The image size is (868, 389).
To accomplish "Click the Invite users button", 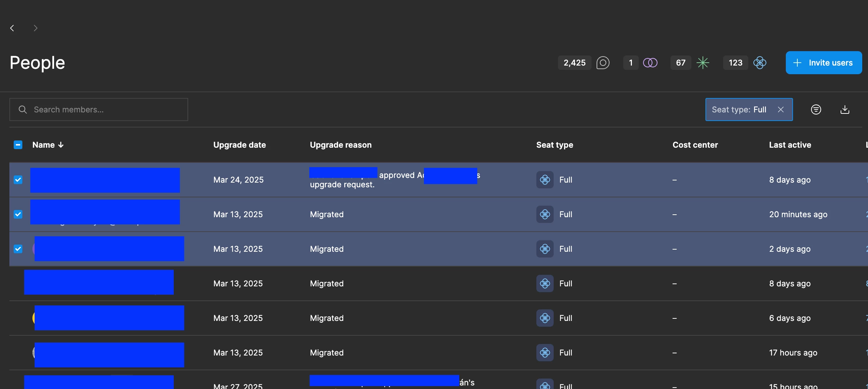I will pyautogui.click(x=824, y=63).
